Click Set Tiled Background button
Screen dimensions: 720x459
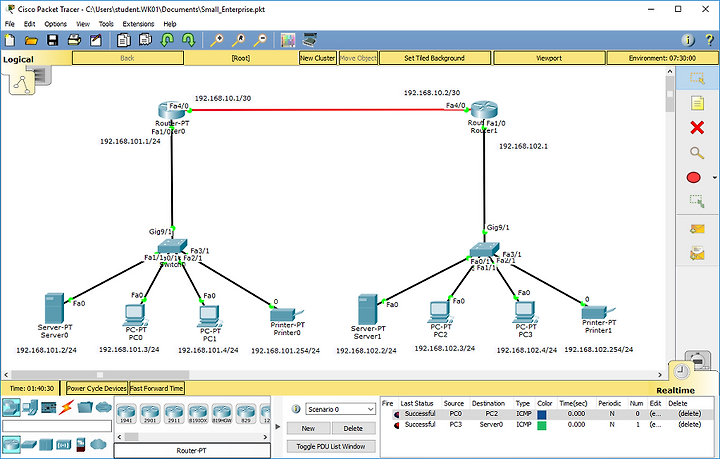coord(434,58)
